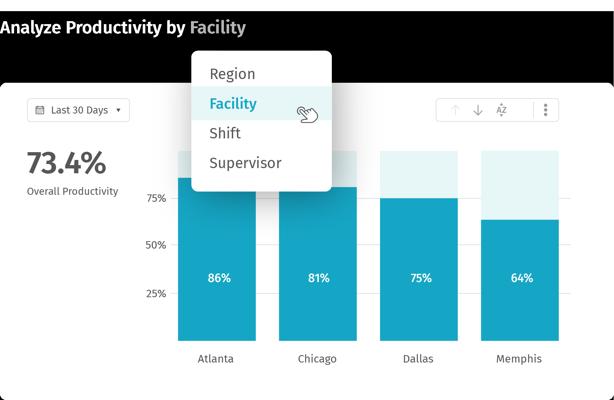Click the Dallas axis label
614x400 pixels.
(418, 359)
